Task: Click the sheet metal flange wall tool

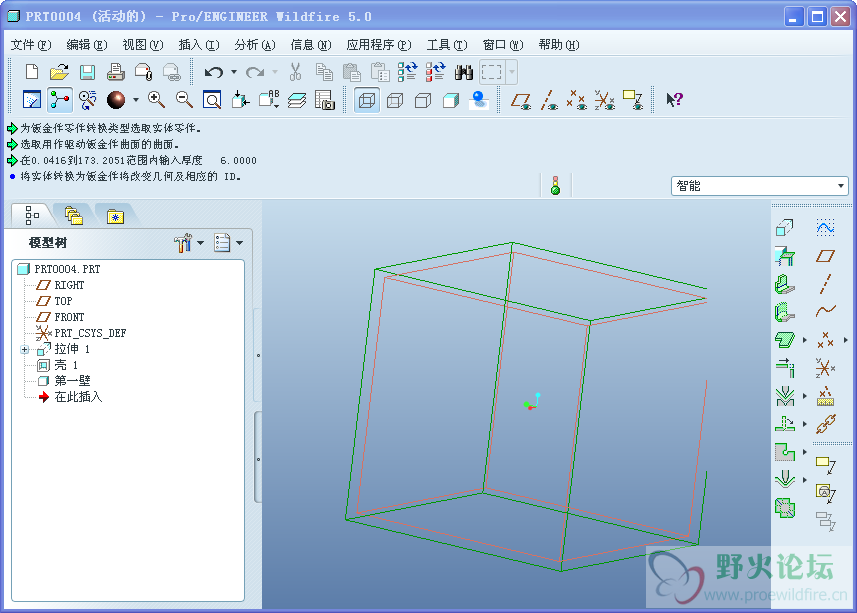Action: coord(785,312)
